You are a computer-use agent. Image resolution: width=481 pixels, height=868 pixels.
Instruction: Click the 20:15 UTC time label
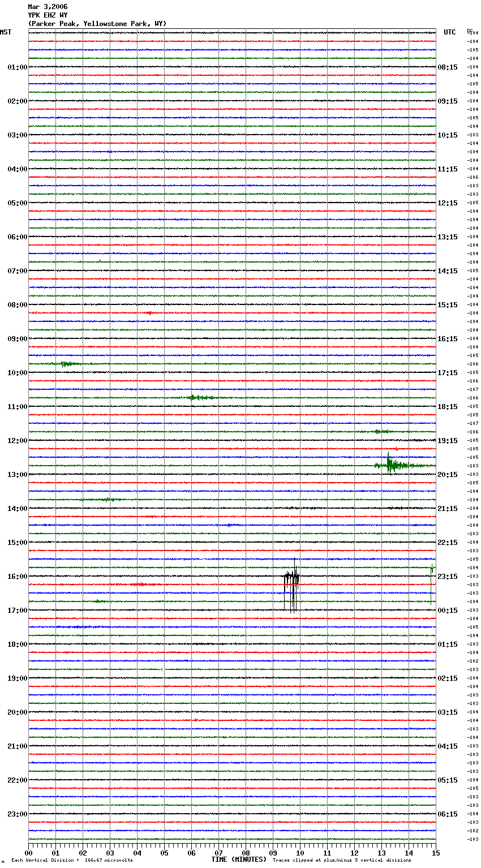[x=448, y=475]
